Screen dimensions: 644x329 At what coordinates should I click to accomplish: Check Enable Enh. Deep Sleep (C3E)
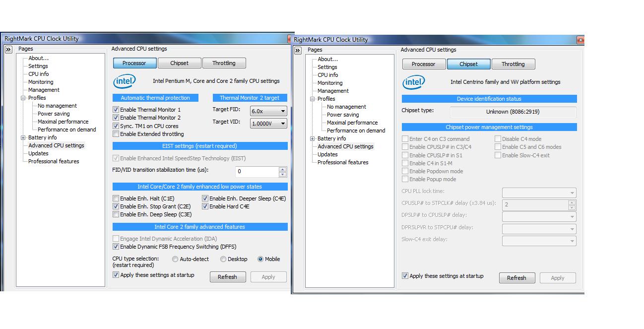(x=116, y=214)
